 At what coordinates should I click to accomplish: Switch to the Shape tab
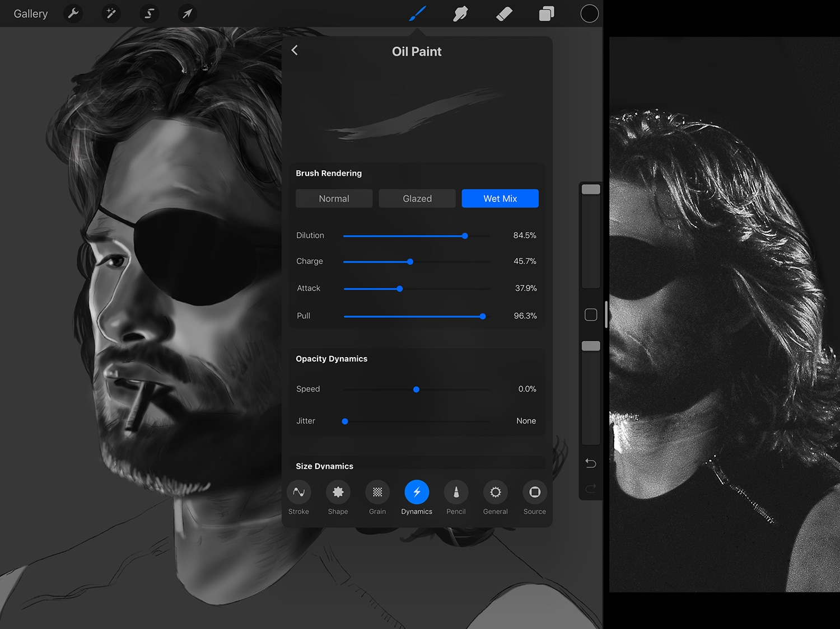point(338,497)
